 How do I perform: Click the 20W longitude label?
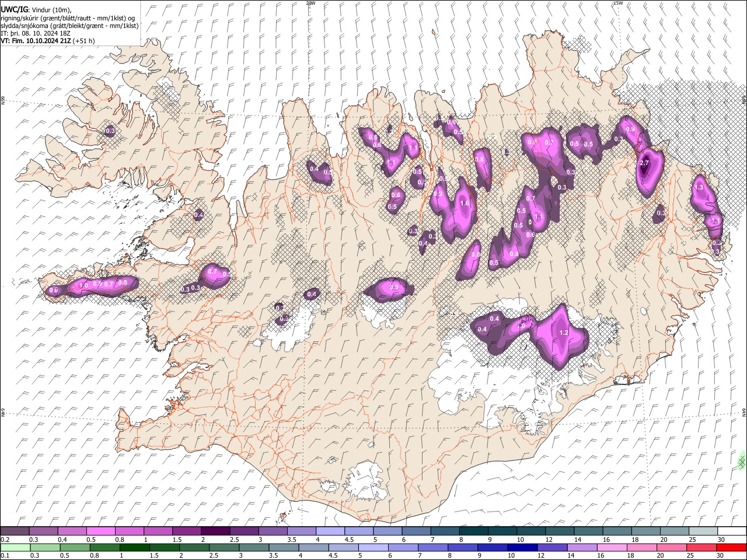310,3
